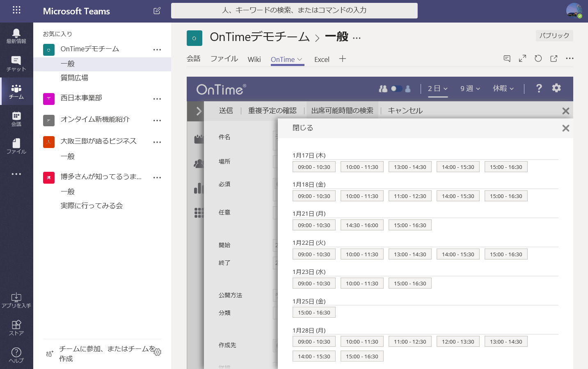Open the 休暇 dropdown
The width and height of the screenshot is (588, 369).
[503, 89]
